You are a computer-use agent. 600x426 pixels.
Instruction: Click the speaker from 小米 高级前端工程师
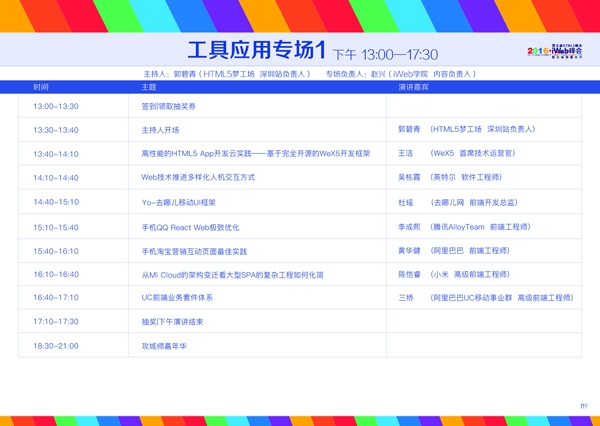[454, 274]
